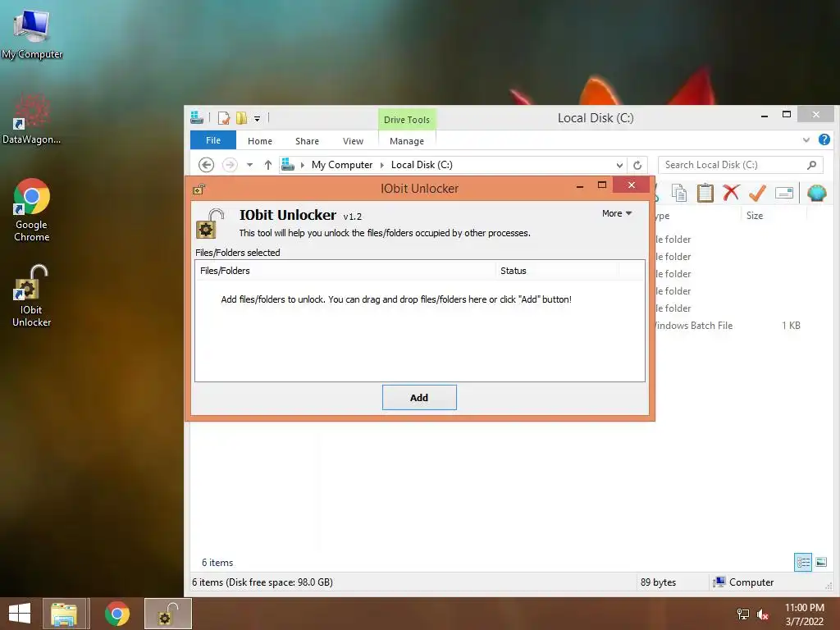Open the recent locations dropdown arrow
This screenshot has height=630, width=840.
249,165
